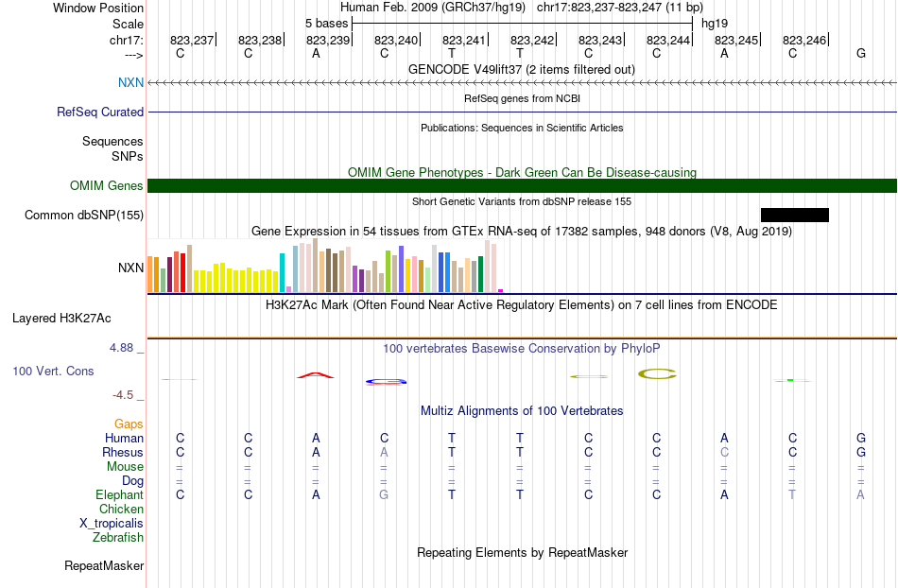Open the Layered H3K27Ac track label
Image resolution: width=898 pixels, height=588 pixels.
click(x=61, y=318)
